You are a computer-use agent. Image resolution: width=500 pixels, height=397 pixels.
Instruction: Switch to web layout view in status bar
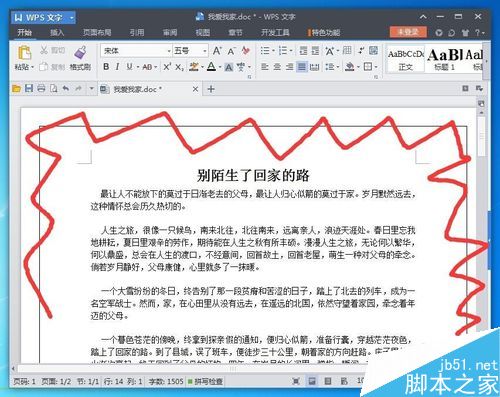click(x=344, y=381)
